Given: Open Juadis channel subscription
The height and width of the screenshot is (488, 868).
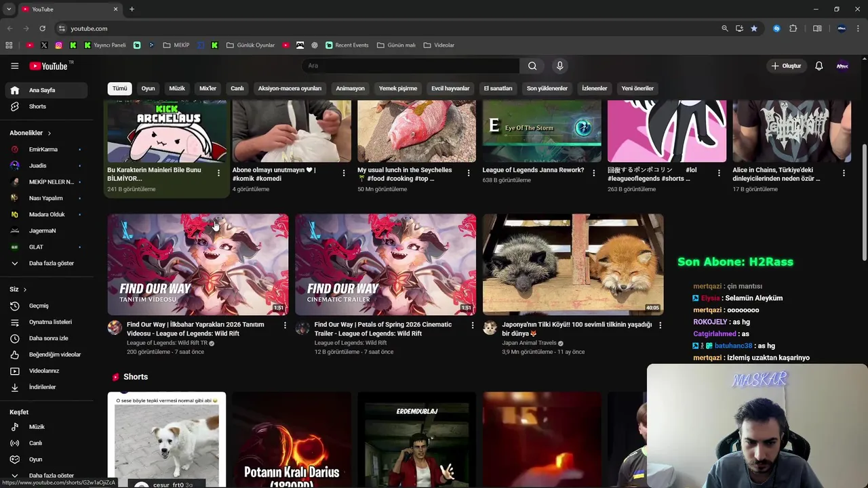Looking at the screenshot, I should click(x=46, y=165).
